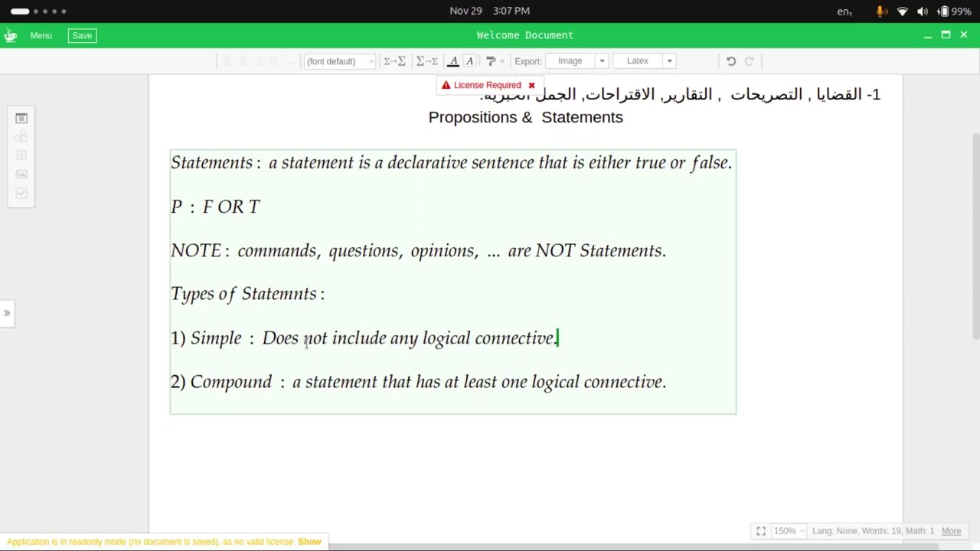Click the vertical scrollbar on right
The width and height of the screenshot is (980, 551).
(975, 237)
